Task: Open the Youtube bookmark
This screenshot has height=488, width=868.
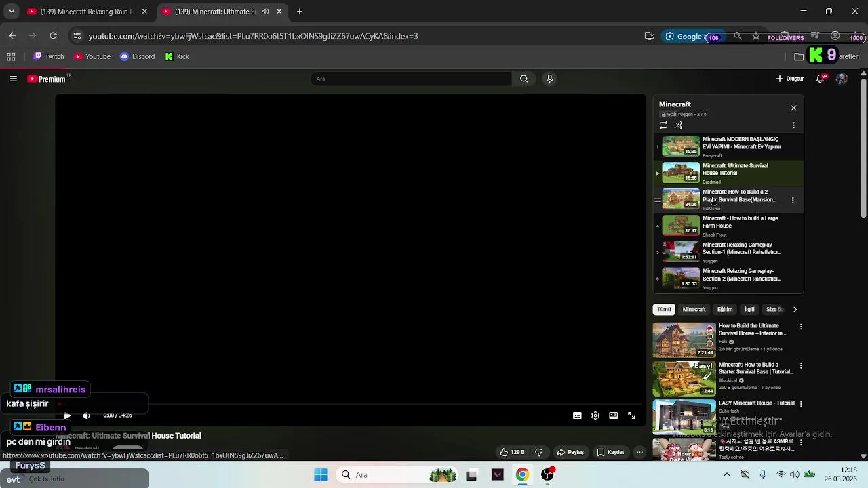Action: point(92,57)
